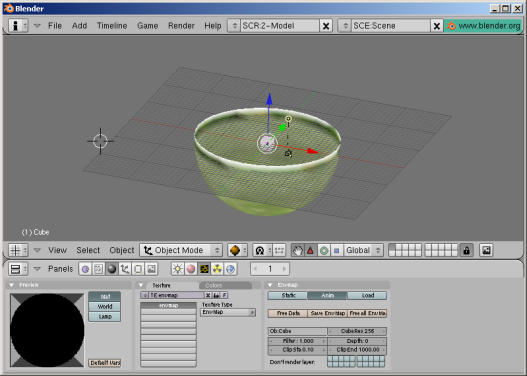Viewport: 527px width, 376px height.
Task: Enable the Static envmap option
Action: pyautogui.click(x=288, y=295)
